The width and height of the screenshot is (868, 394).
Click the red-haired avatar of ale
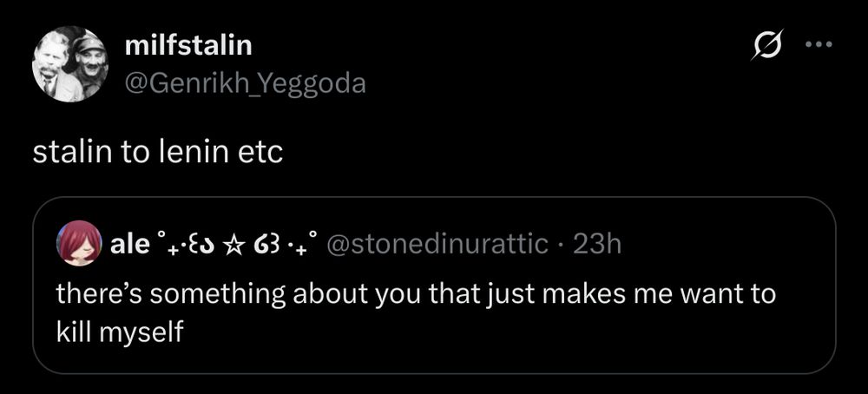pyautogui.click(x=78, y=245)
